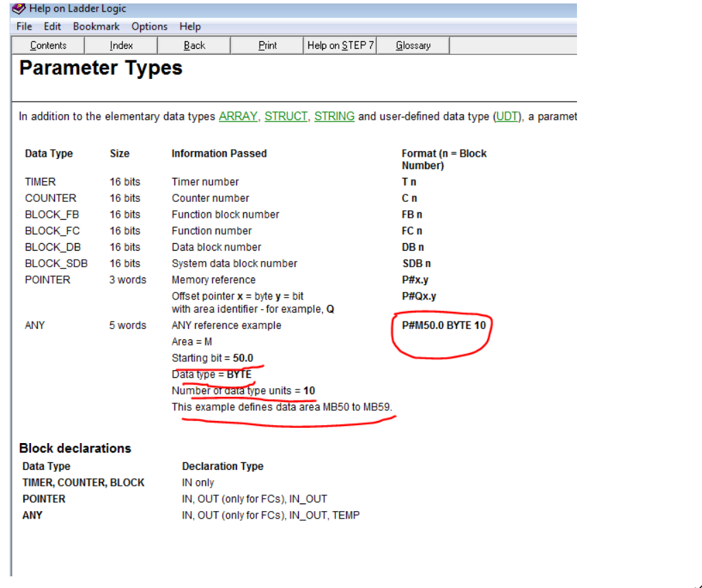Screen dimensions: 702x588
Task: Click 'TIMER, COUNTER, BLOCK' declaration row
Action: (84, 482)
